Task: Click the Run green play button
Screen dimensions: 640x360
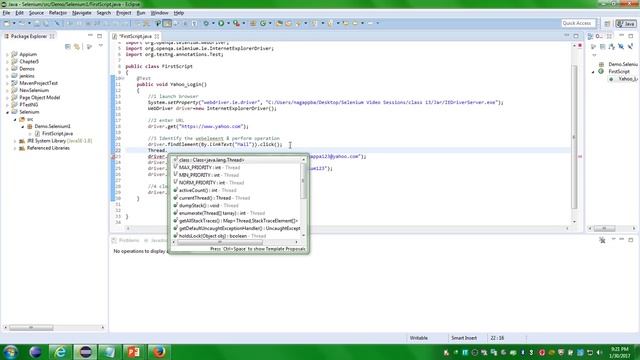Action: click(221, 24)
